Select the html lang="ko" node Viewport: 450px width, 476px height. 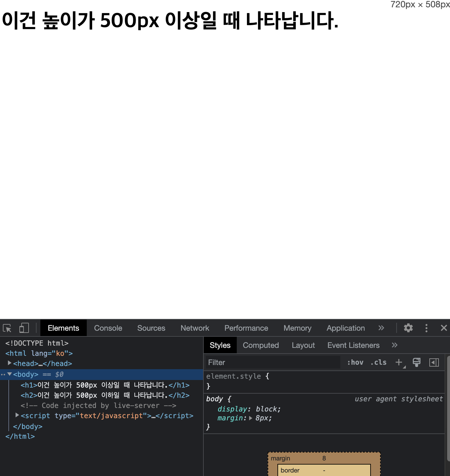point(39,353)
